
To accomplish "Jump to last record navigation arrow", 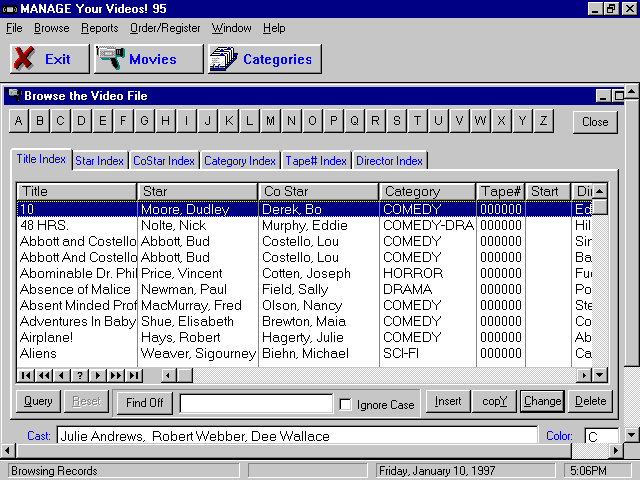I will coord(134,375).
